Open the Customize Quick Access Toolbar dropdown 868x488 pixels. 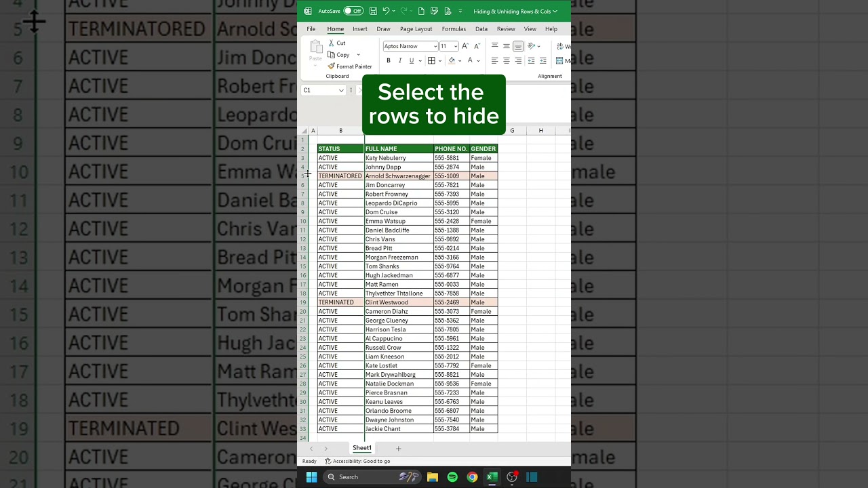(460, 11)
